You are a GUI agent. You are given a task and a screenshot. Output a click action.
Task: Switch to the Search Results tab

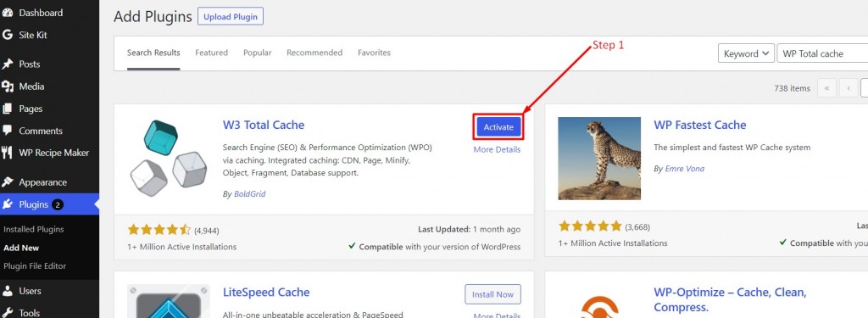(x=153, y=53)
